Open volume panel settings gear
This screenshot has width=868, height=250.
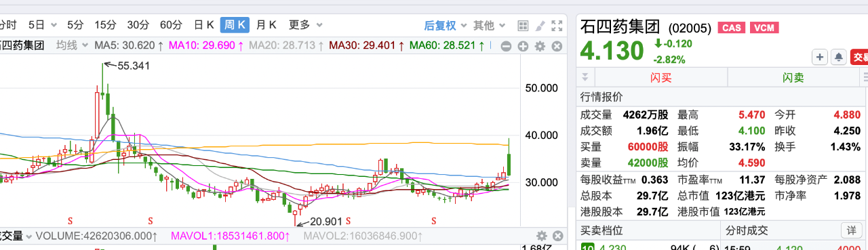(541, 236)
